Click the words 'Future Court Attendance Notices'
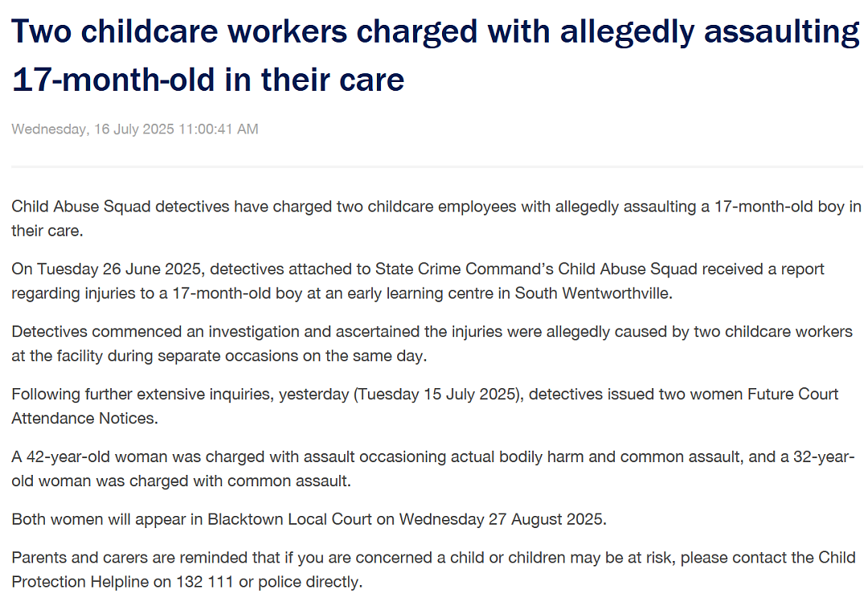This screenshot has width=868, height=606. click(424, 406)
